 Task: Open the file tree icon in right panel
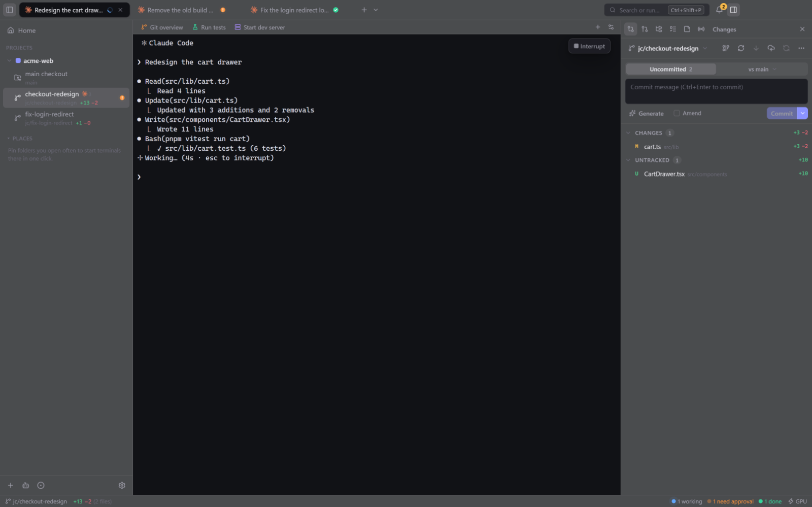[659, 29]
